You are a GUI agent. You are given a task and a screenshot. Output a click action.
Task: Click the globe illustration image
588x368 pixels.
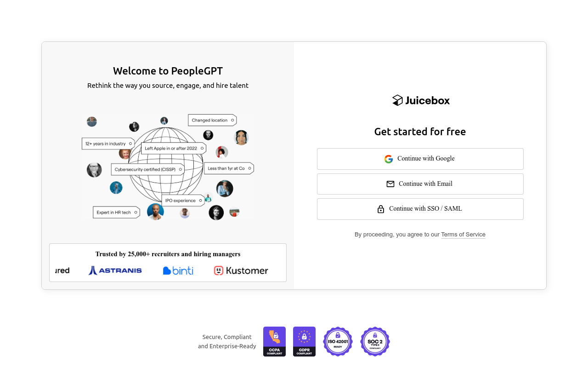165,167
